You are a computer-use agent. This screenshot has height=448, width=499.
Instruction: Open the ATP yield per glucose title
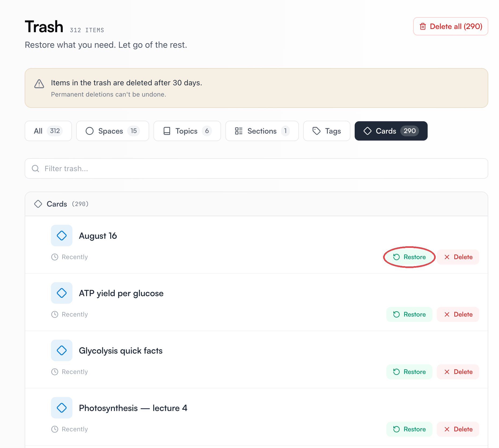(x=121, y=293)
